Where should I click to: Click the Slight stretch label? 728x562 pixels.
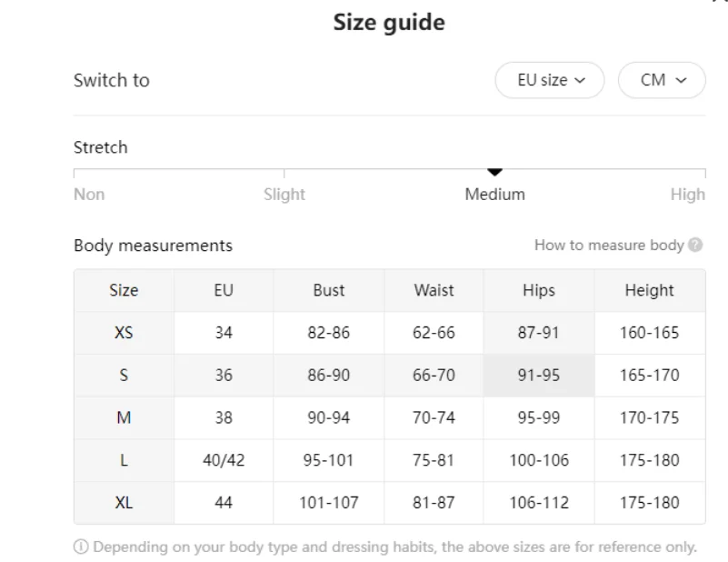click(284, 194)
